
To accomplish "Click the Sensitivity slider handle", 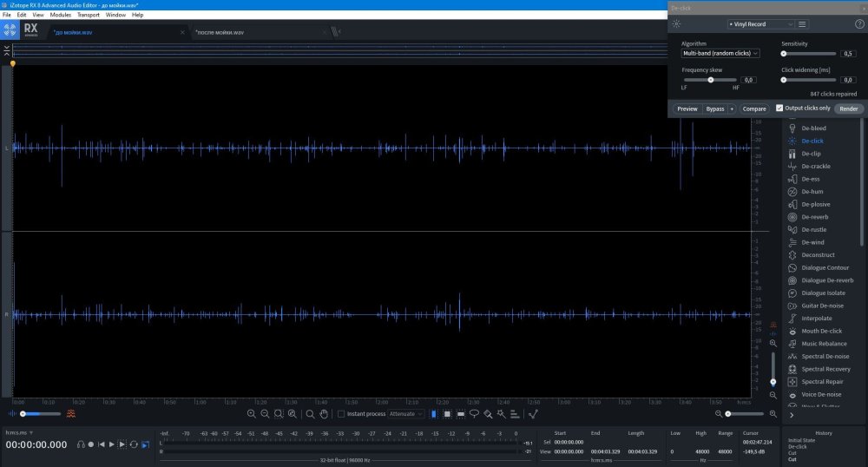I will coord(784,54).
